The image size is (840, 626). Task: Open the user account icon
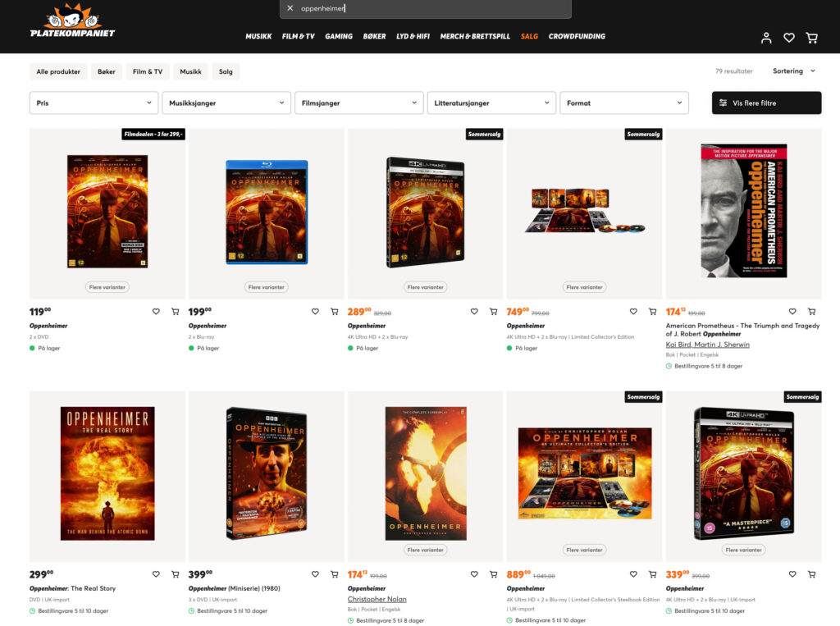[x=766, y=38]
